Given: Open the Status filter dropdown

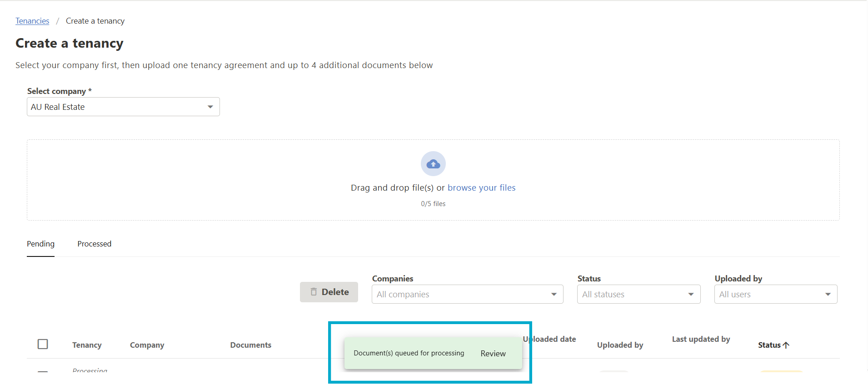Looking at the screenshot, I should tap(639, 295).
